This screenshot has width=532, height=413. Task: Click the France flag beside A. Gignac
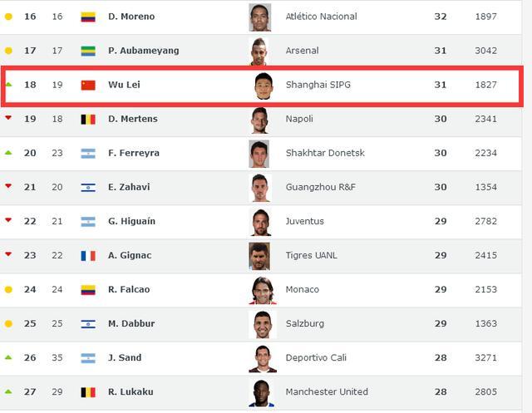(88, 256)
